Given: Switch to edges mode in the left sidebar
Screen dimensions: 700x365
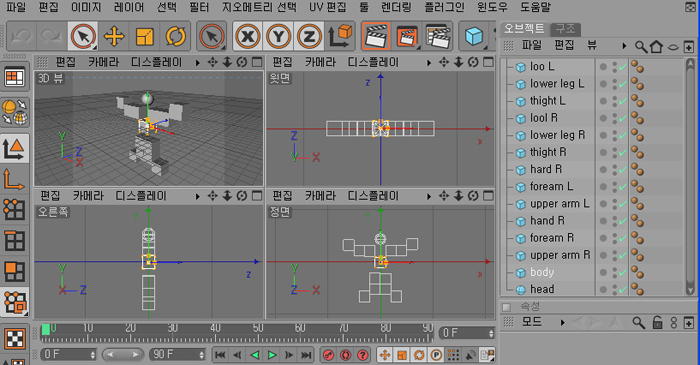Looking at the screenshot, I should (x=15, y=241).
